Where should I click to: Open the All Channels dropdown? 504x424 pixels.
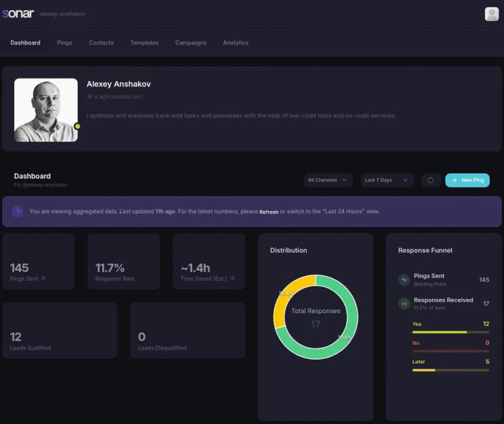328,180
